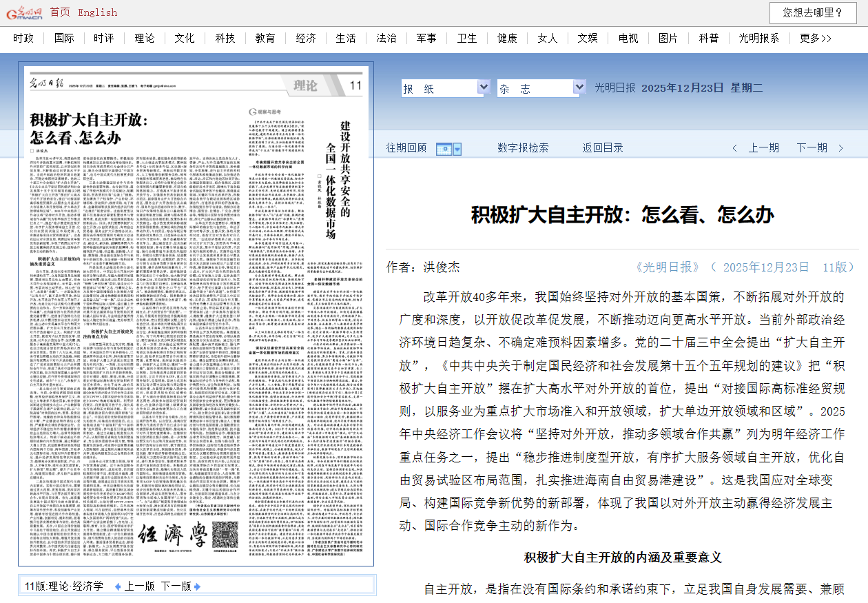868x603 pixels.
Task: Switch to the English site link
Action: tap(97, 12)
